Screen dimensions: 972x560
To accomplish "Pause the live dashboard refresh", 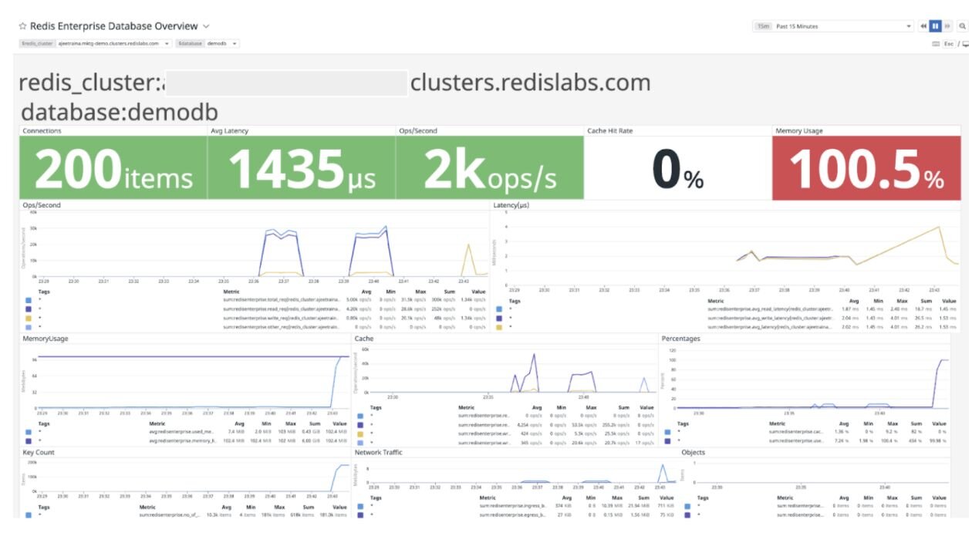I will tap(936, 26).
